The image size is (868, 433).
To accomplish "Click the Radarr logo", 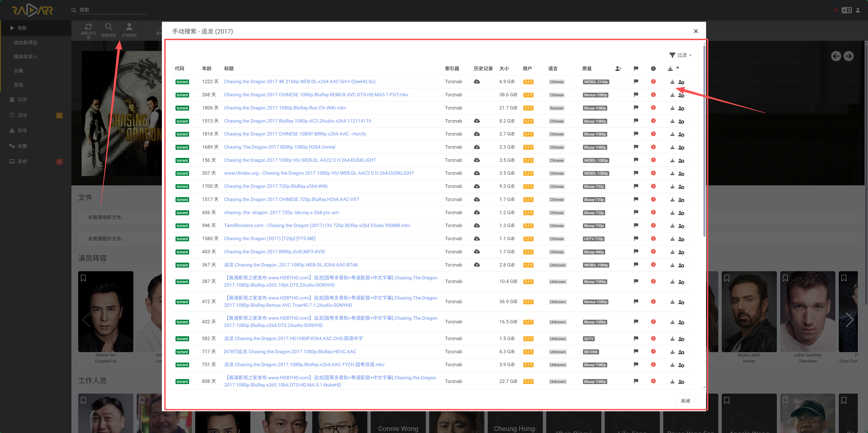I will (x=32, y=10).
